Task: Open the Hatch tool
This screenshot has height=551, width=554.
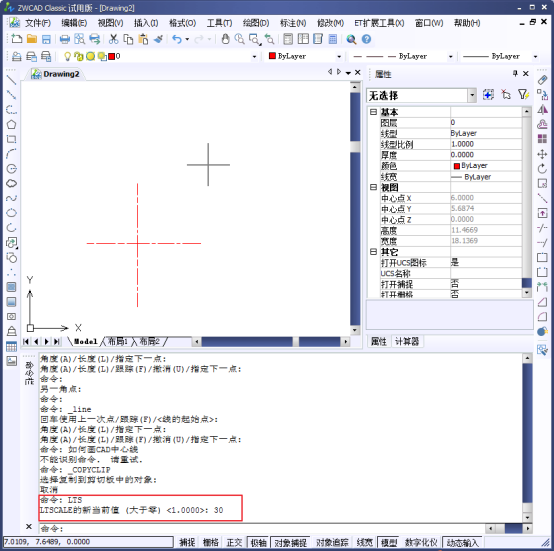Action: pos(11,287)
